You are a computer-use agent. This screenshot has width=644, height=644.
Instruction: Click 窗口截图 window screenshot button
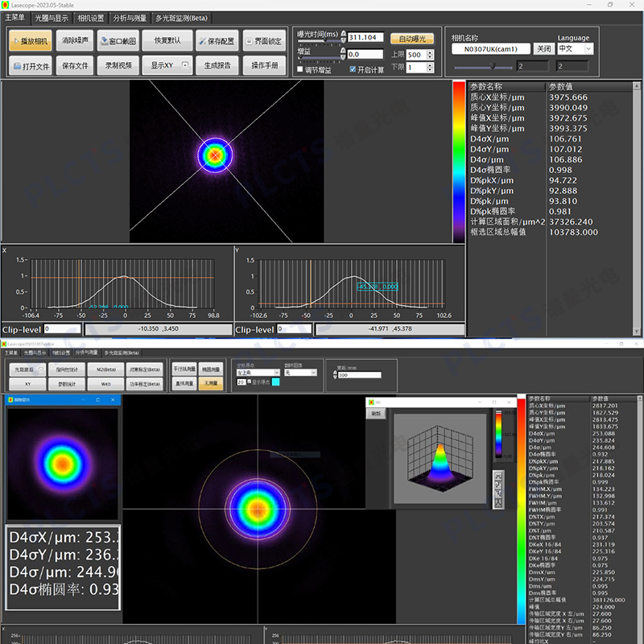[118, 40]
